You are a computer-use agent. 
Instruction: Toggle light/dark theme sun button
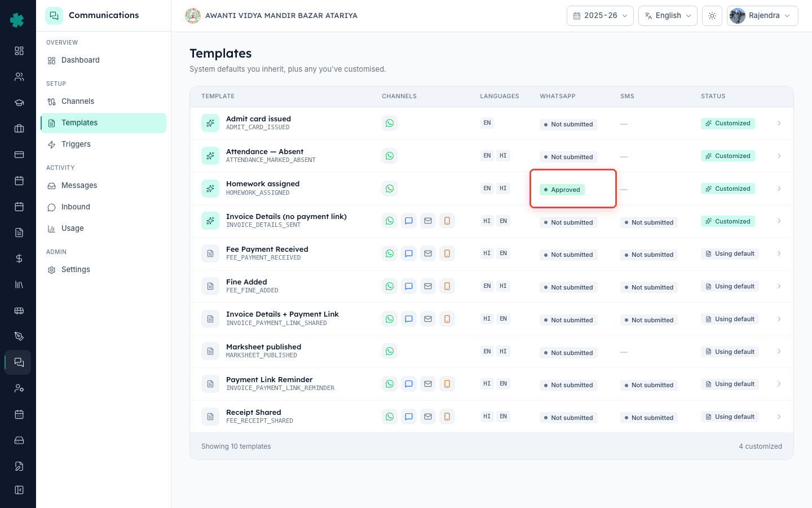pos(712,16)
